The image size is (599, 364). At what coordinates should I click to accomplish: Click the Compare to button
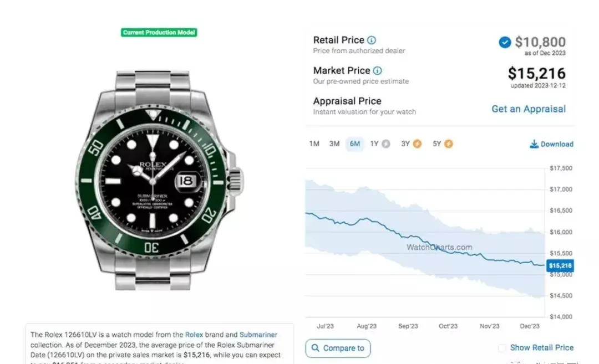[338, 348]
